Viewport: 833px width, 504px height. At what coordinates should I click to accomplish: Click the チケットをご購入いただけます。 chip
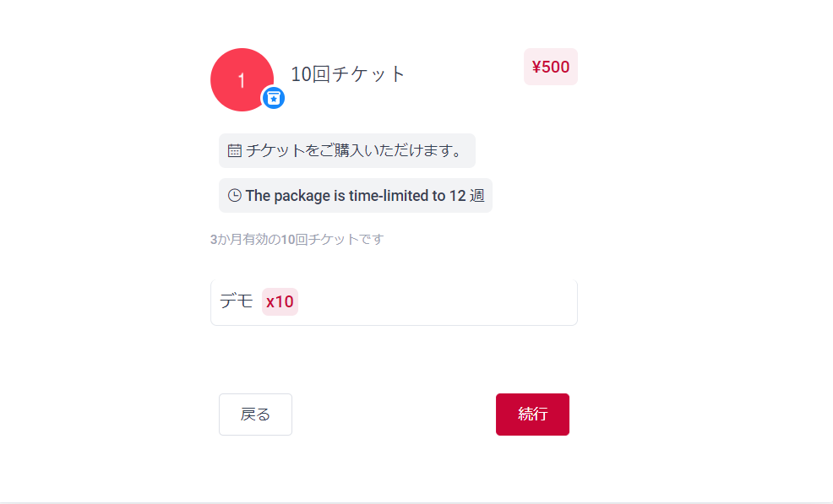click(x=347, y=151)
